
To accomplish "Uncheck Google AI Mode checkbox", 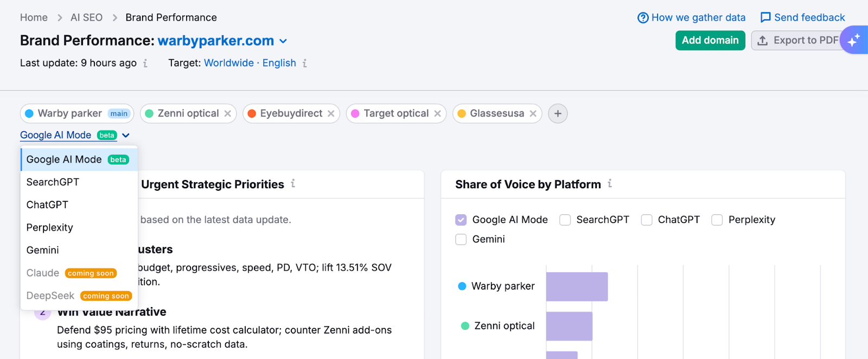I will click(x=461, y=220).
